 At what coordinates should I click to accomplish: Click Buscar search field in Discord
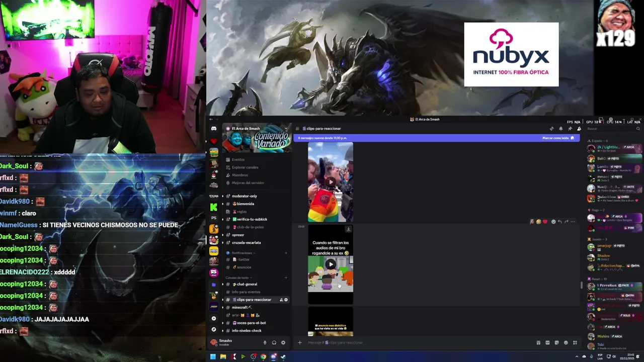tap(614, 129)
